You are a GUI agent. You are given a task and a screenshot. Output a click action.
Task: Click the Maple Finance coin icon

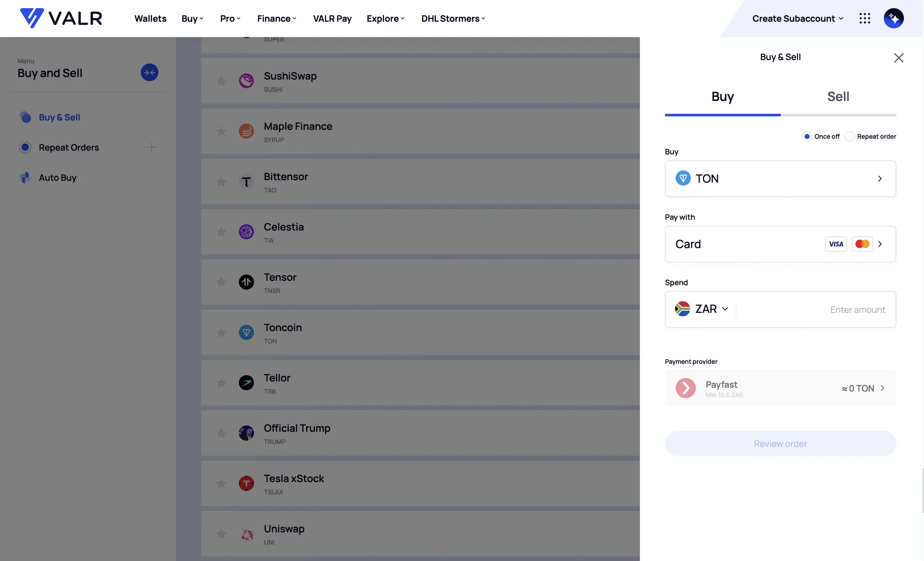pyautogui.click(x=247, y=131)
